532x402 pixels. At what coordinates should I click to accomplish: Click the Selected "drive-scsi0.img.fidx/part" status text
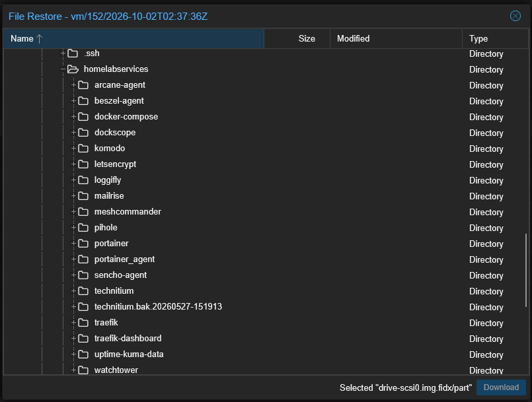406,387
